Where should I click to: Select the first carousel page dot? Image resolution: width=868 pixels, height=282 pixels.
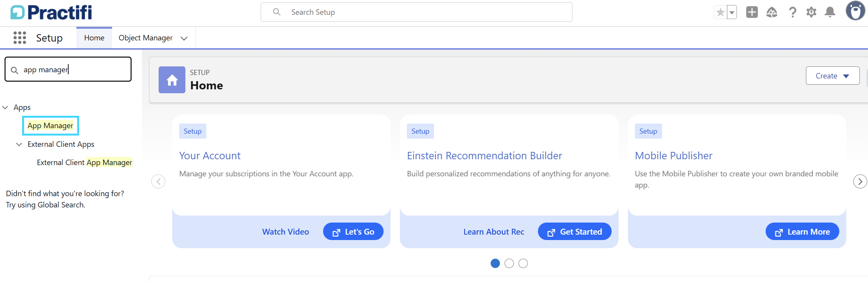pyautogui.click(x=495, y=263)
